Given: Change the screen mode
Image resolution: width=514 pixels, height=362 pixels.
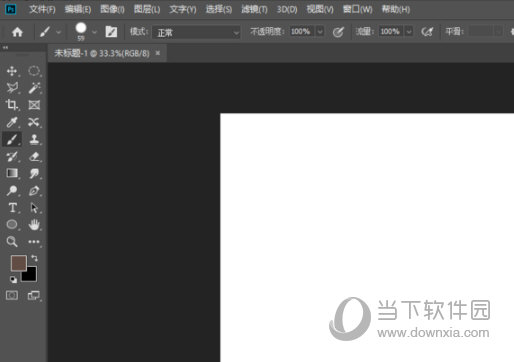Looking at the screenshot, I should pos(34,295).
